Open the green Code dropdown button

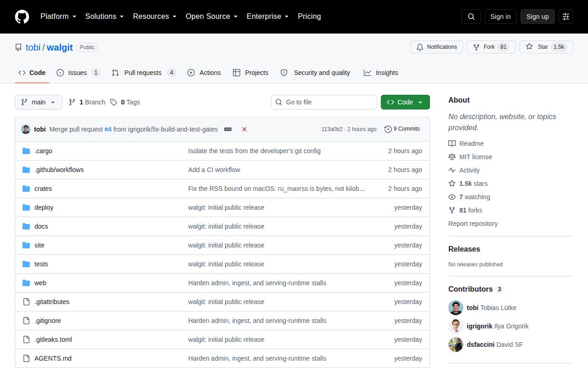(405, 102)
